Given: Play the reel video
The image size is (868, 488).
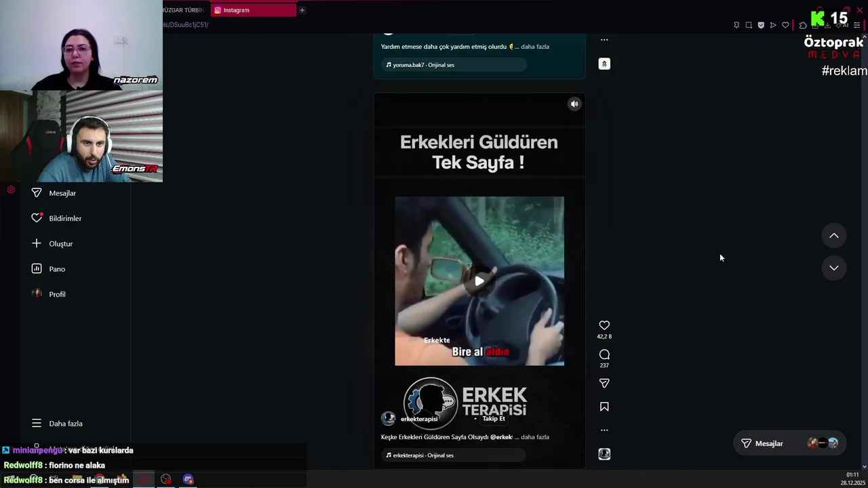Looking at the screenshot, I should [479, 281].
